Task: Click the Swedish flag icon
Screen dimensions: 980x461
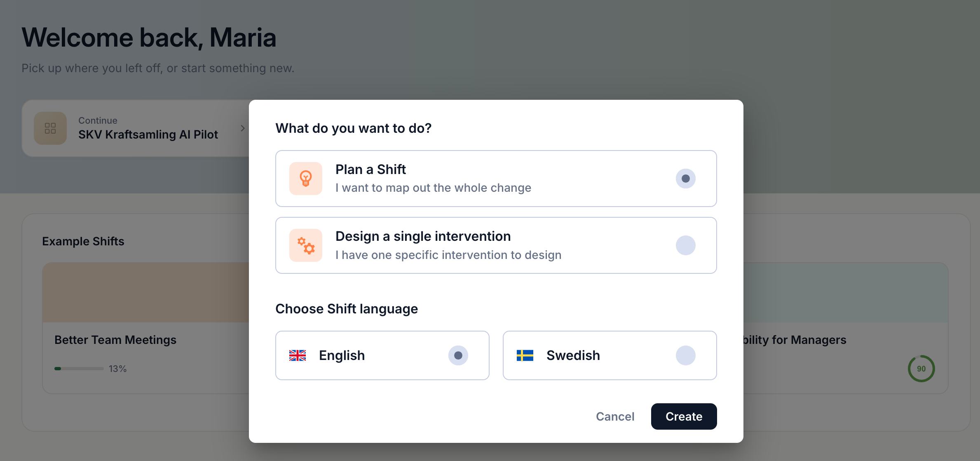Action: click(x=525, y=355)
